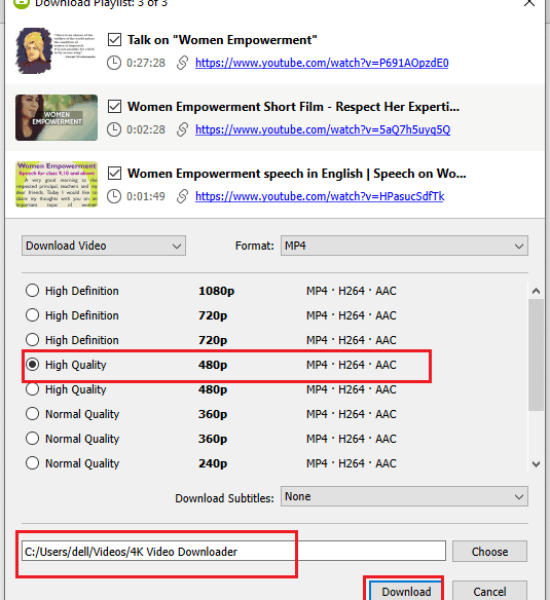Click the Download button
The height and width of the screenshot is (600, 550).
(406, 591)
